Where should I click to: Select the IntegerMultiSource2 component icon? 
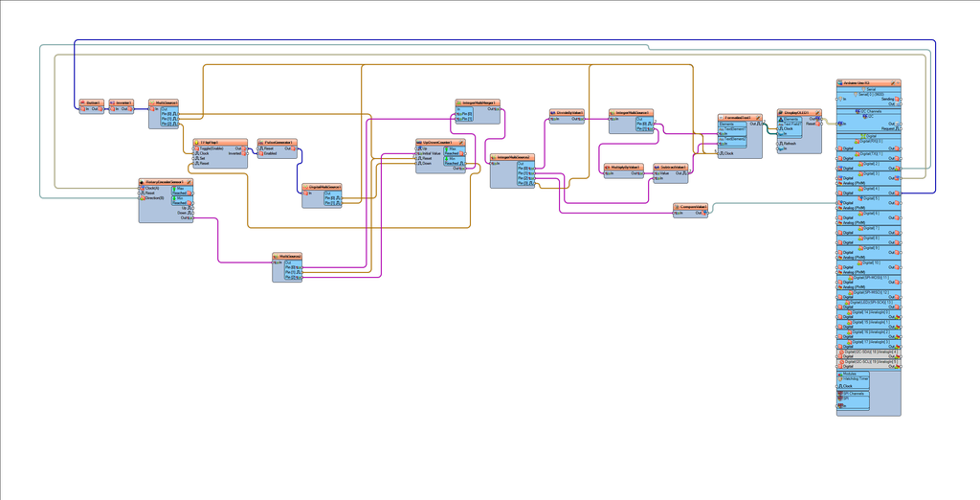point(495,156)
